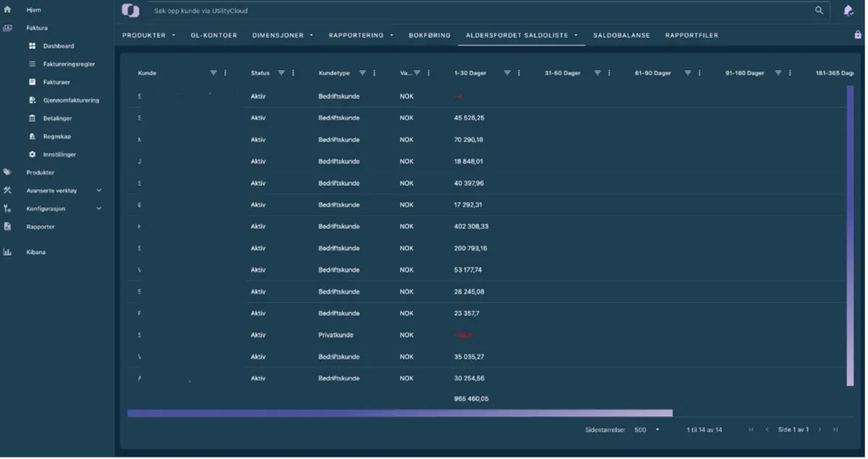Go to last page button
868x459 pixels.
835,430
